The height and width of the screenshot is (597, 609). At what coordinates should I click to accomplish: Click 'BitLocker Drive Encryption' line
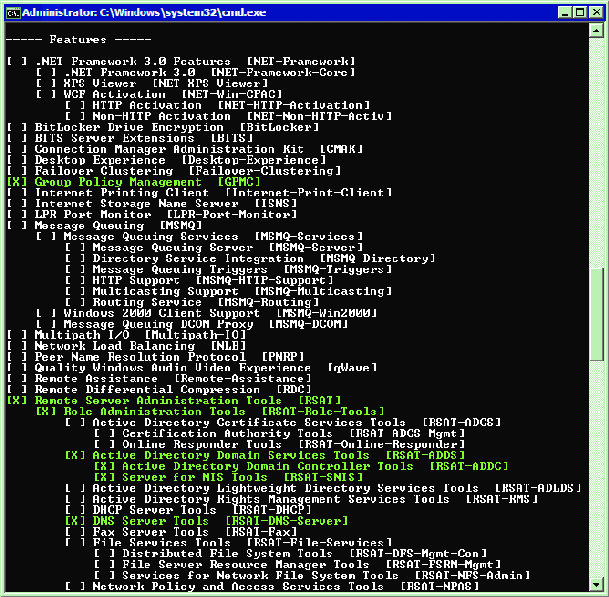(163, 127)
